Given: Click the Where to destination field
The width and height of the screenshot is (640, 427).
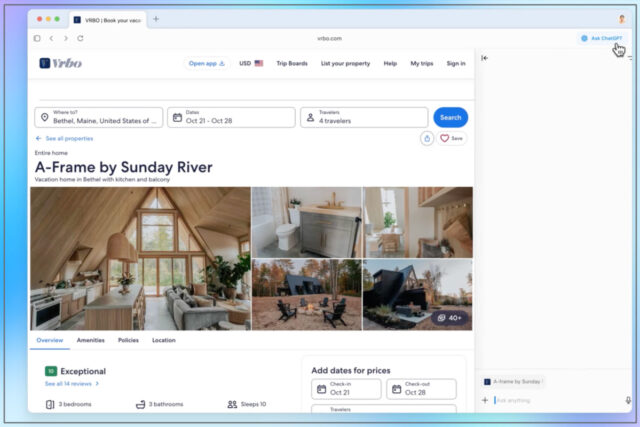Looking at the screenshot, I should pos(98,117).
